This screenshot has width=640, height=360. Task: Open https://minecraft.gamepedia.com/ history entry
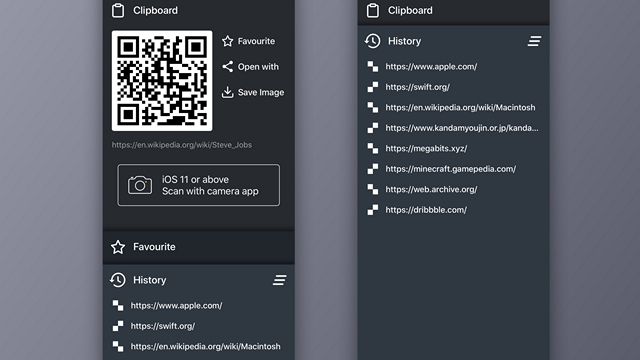(451, 169)
